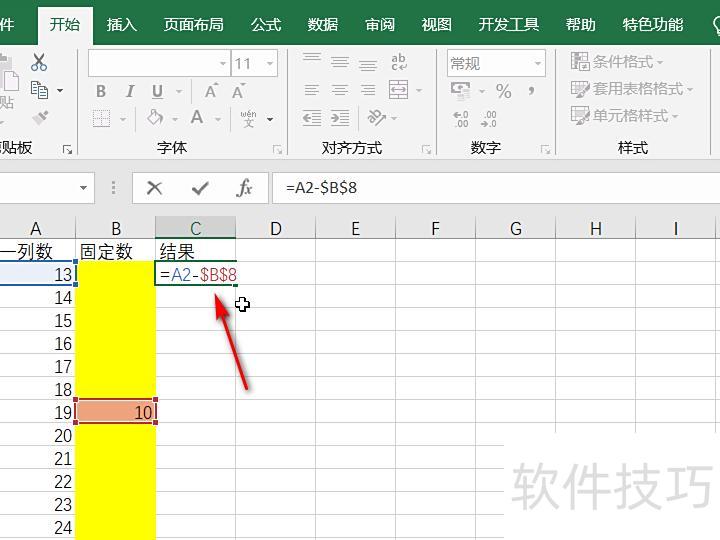Select column D header
The width and height of the screenshot is (720, 540).
[276, 228]
